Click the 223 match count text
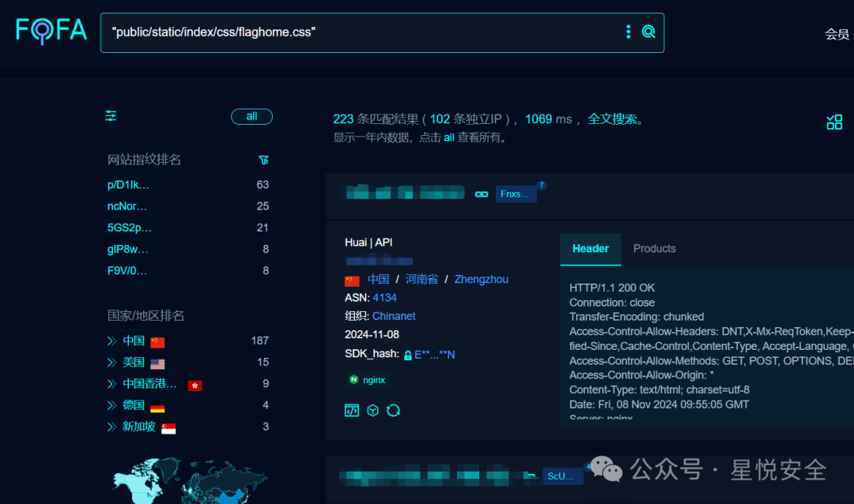 coord(343,119)
